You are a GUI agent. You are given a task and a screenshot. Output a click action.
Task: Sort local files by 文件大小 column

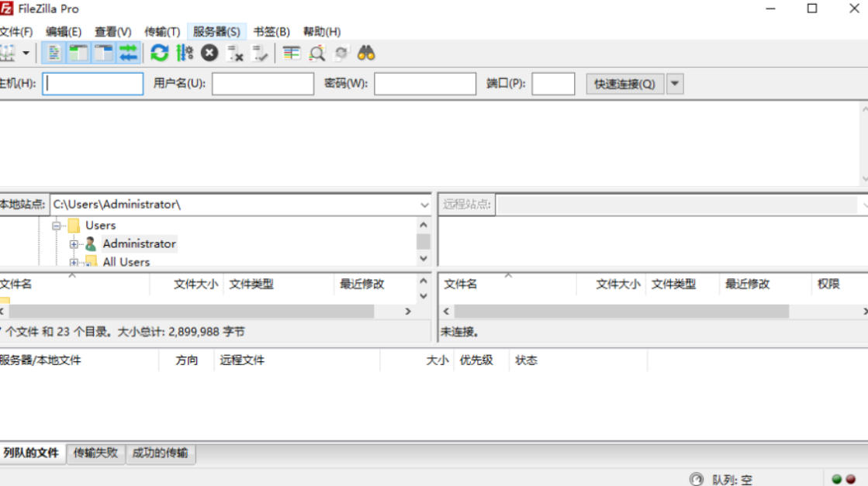click(x=186, y=284)
